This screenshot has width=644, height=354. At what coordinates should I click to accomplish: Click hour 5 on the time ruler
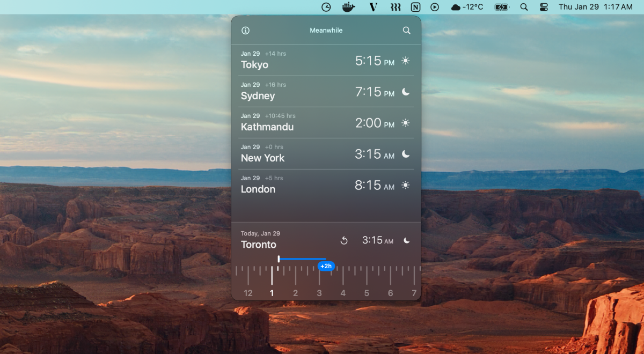[x=367, y=293]
